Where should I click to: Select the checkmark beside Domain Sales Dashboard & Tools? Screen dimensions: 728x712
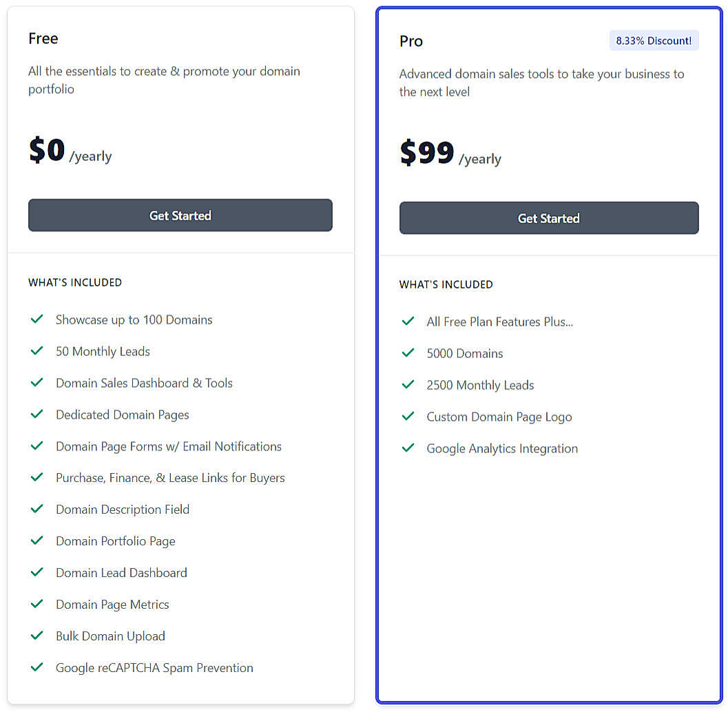[37, 382]
